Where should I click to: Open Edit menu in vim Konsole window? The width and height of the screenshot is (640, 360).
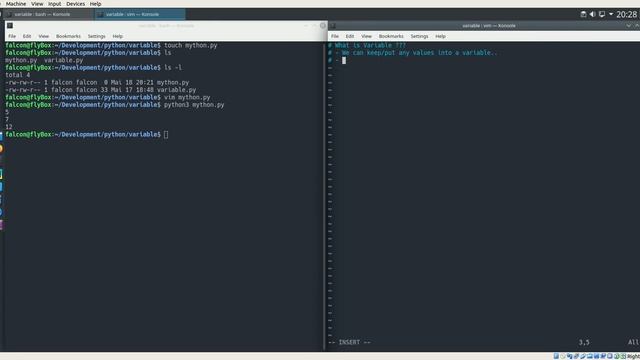350,36
